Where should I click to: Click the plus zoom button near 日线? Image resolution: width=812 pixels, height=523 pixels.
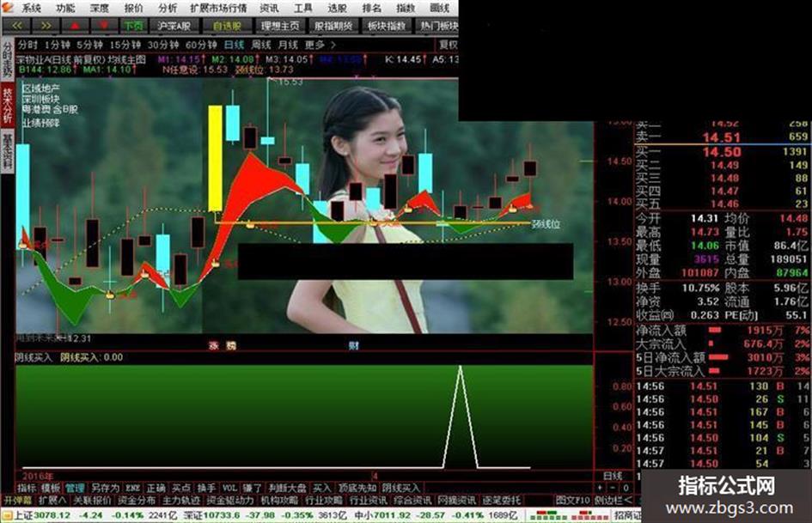[601, 488]
